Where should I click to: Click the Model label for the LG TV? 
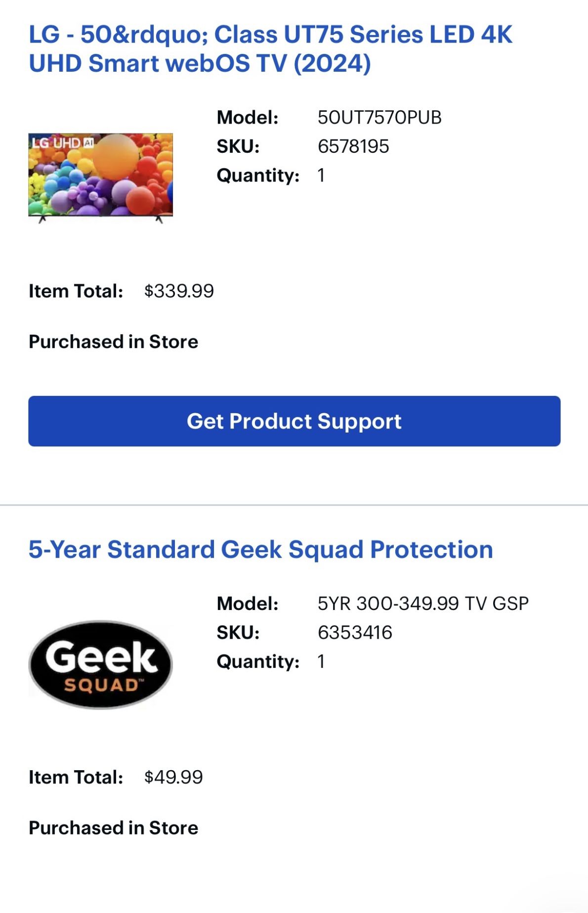248,117
